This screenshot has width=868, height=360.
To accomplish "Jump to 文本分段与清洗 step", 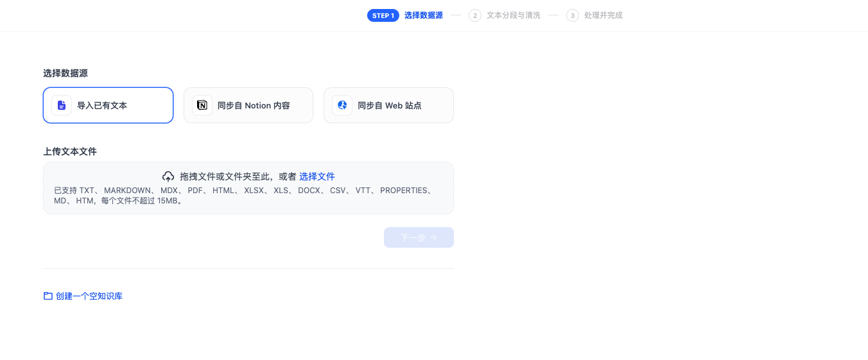I will tap(514, 15).
